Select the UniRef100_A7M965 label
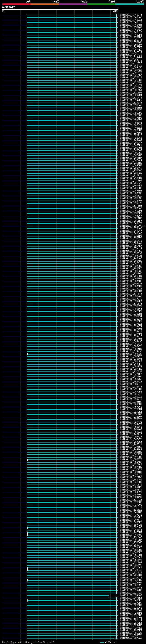The width and height of the screenshot is (146, 644). [131, 273]
